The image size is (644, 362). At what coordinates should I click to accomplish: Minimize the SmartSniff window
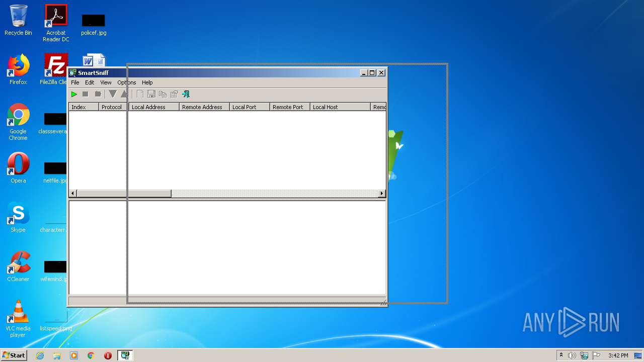click(x=364, y=73)
